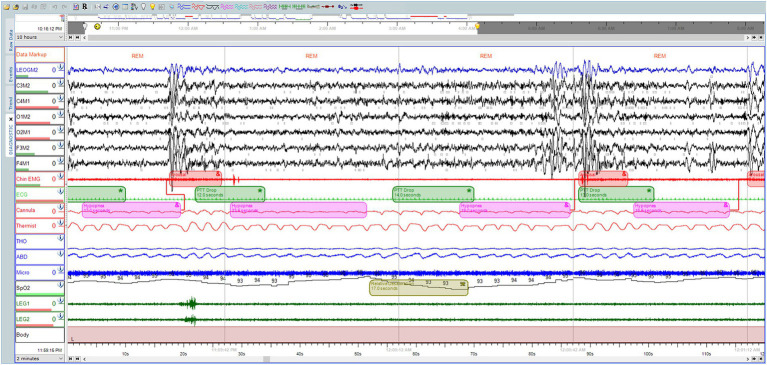Jump to overview start with top-left skip button
Screen dimensions: 767x365
[71, 37]
